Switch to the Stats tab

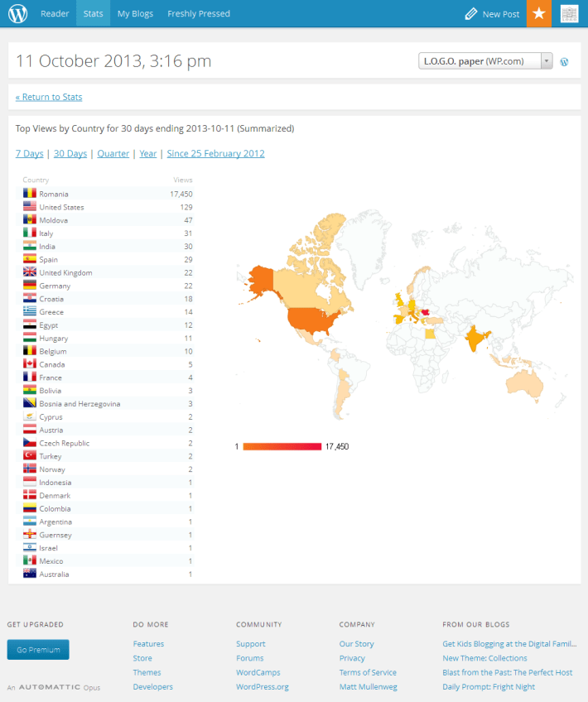[x=93, y=13]
